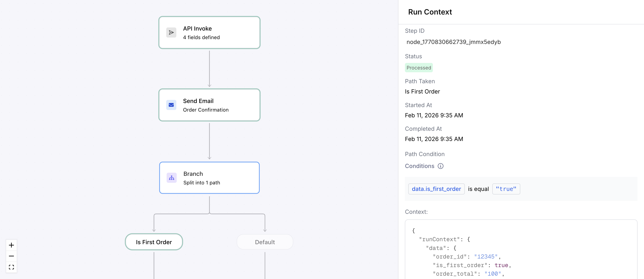The image size is (644, 279).
Task: Fit the workflow view to screen
Action: [12, 267]
